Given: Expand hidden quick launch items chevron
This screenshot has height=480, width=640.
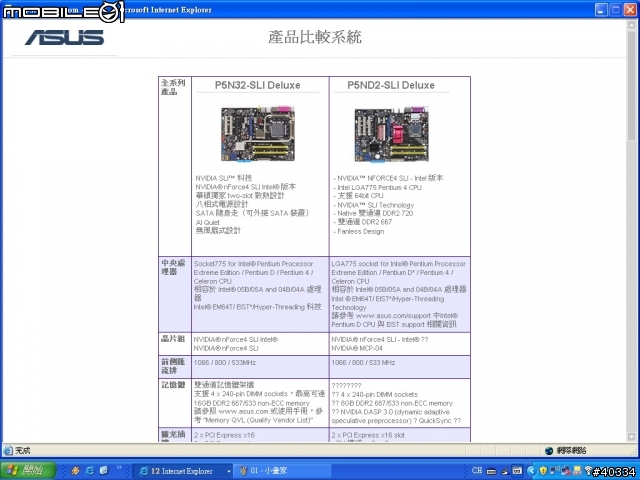Looking at the screenshot, I should tap(119, 468).
